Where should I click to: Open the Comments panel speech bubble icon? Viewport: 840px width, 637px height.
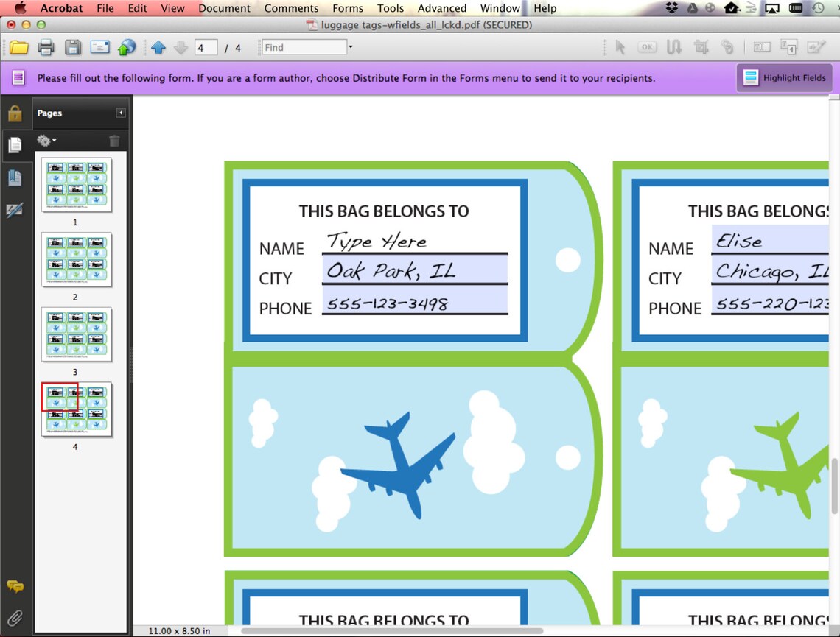(x=15, y=586)
